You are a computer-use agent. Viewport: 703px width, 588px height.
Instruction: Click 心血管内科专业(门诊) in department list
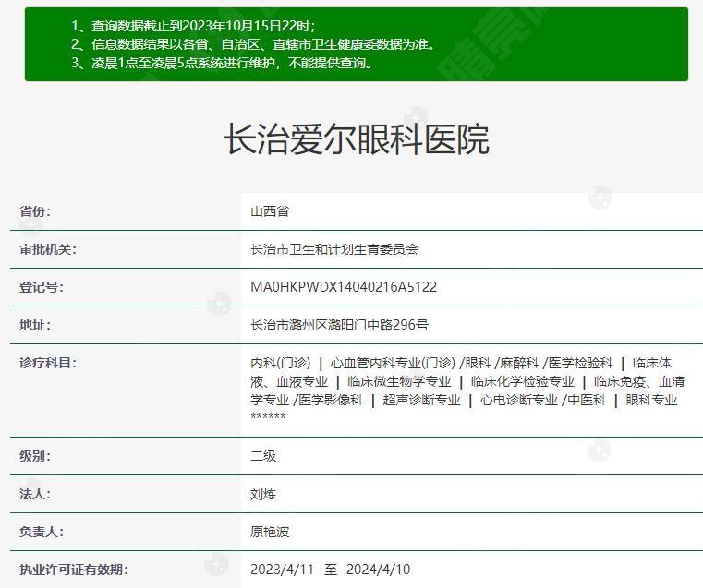(393, 362)
